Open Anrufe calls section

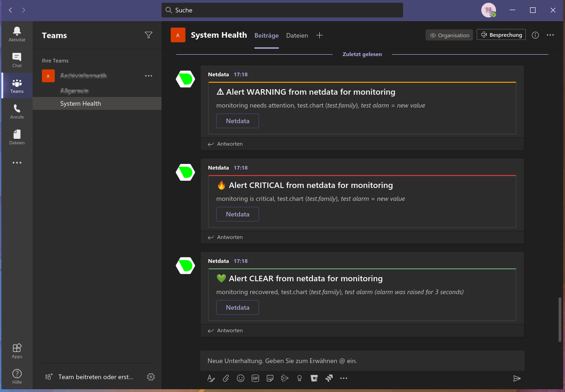[x=17, y=111]
